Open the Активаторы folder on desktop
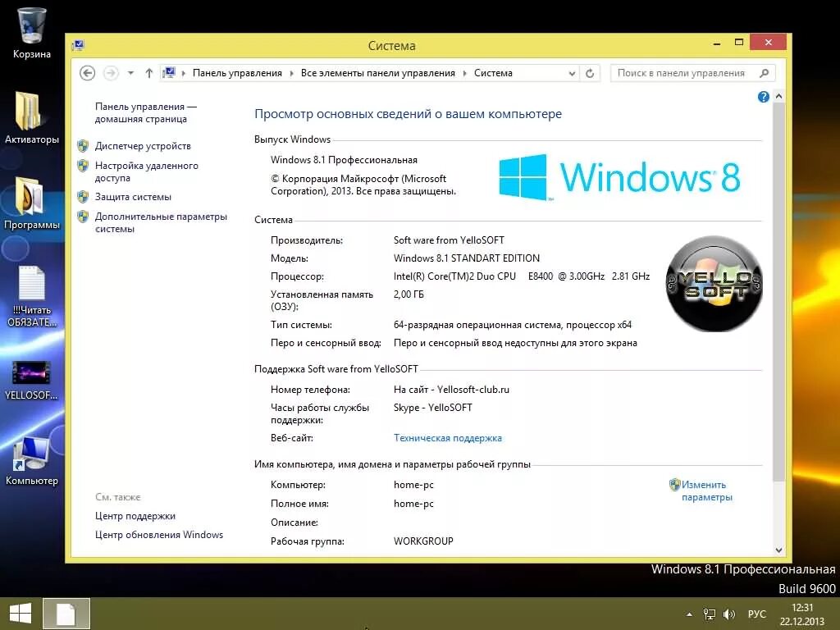The width and height of the screenshot is (840, 630). 32,118
